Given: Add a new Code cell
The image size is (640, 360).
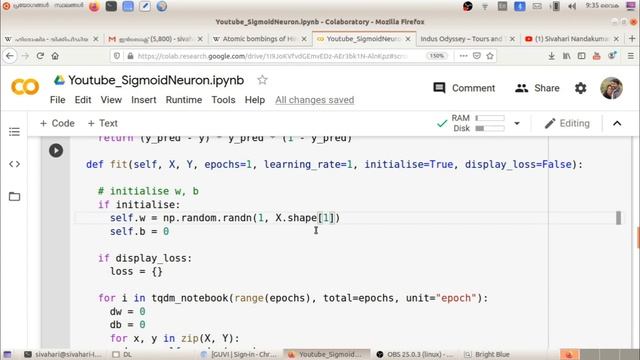Looking at the screenshot, I should pyautogui.click(x=57, y=123).
